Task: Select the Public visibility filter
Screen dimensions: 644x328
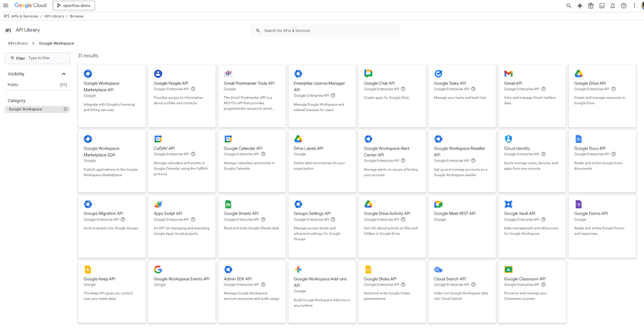Action: point(13,84)
